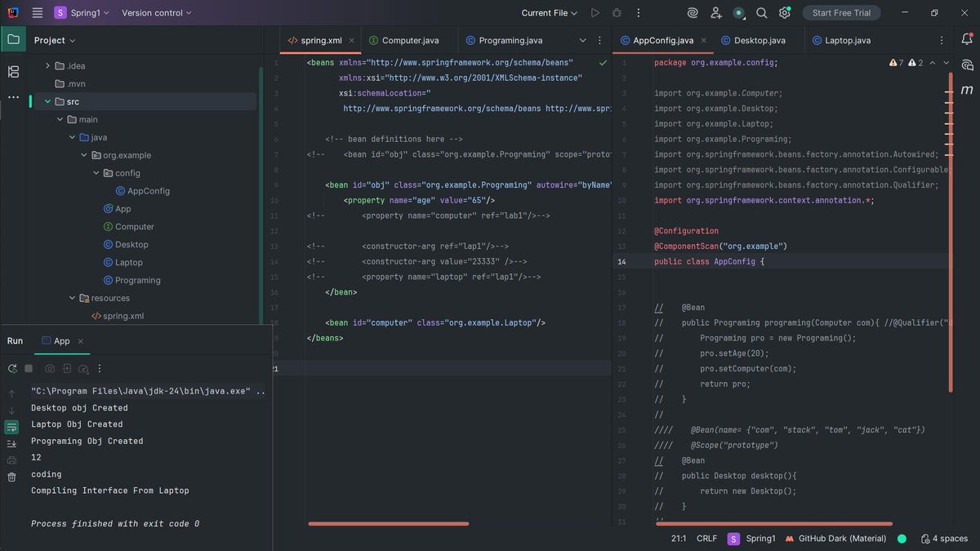
Task: Click the round teal plugin icon in toolbar
Action: pos(739,13)
